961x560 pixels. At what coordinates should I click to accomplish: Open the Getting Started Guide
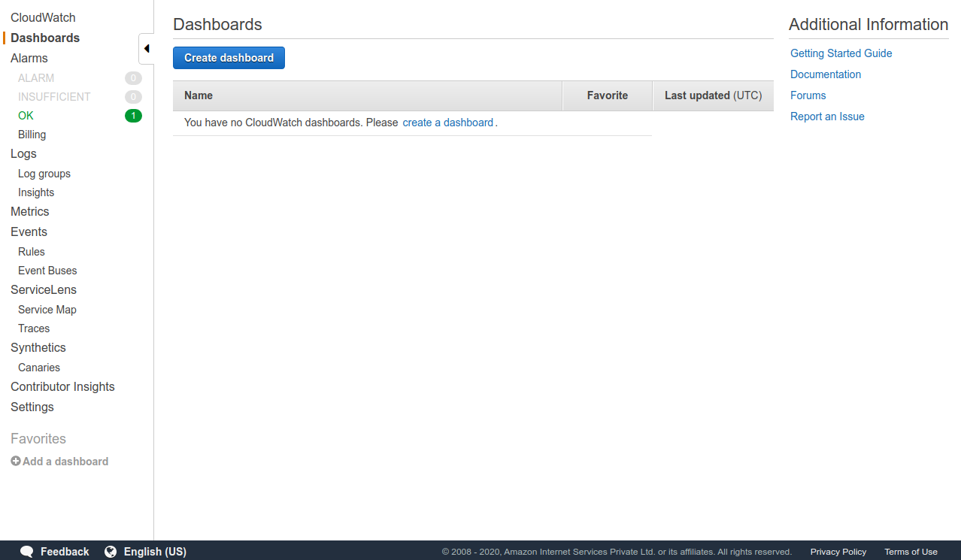pos(841,53)
